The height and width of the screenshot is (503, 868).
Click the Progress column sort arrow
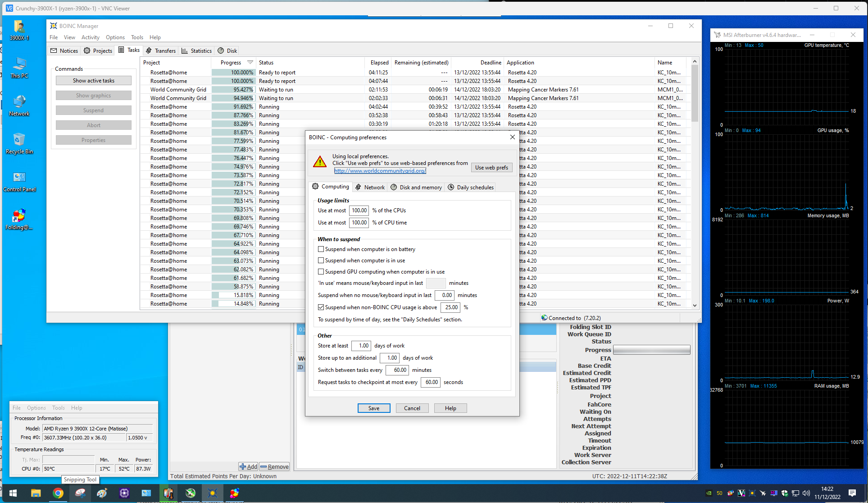[x=250, y=63]
